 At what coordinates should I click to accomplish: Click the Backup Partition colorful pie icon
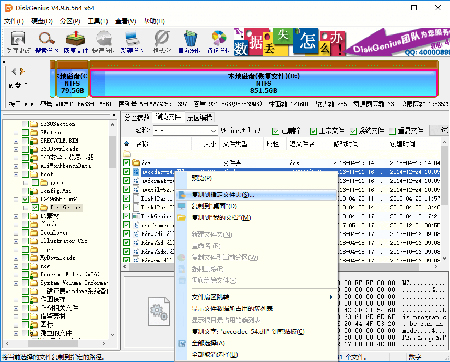219,38
